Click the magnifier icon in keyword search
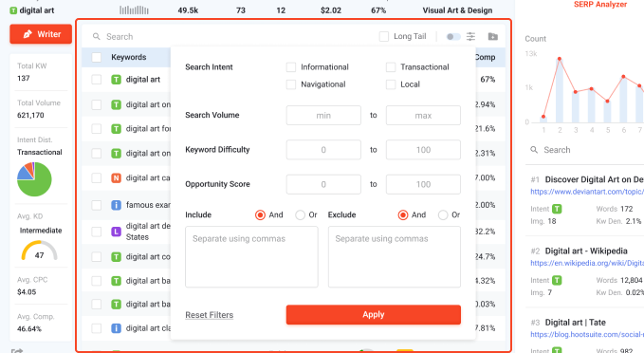644x353 pixels. point(97,37)
